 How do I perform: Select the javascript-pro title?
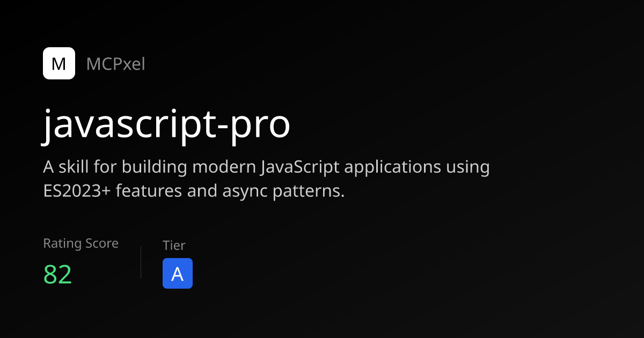[166, 126]
